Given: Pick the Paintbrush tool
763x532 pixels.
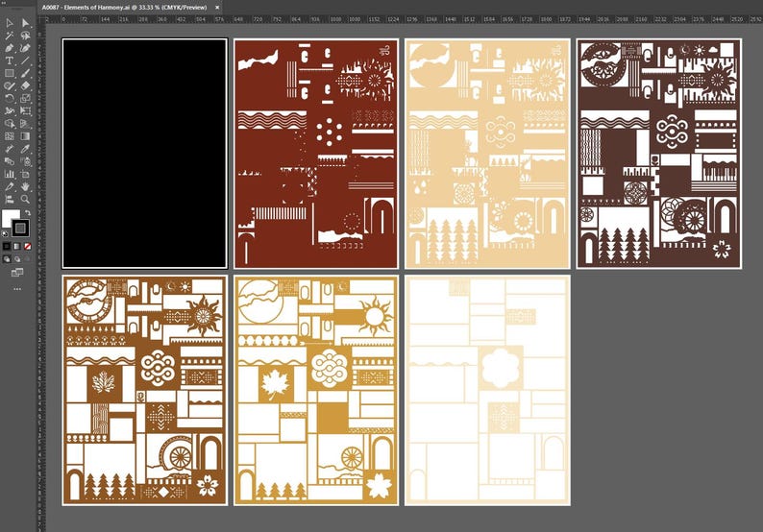Looking at the screenshot, I should point(25,73).
